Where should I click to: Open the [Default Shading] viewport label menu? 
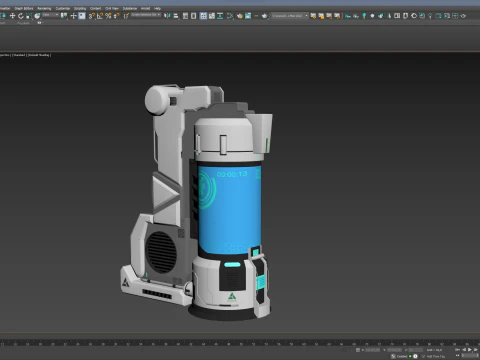tap(39, 55)
